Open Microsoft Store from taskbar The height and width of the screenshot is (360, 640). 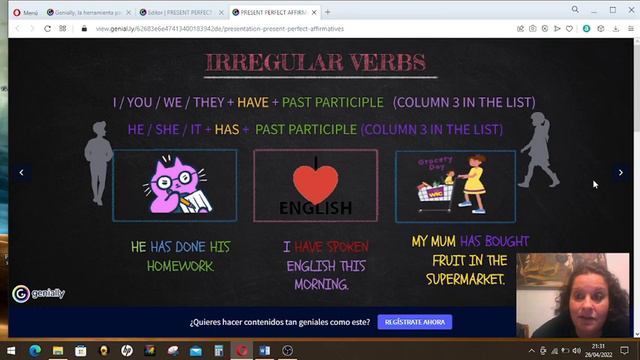[81, 351]
